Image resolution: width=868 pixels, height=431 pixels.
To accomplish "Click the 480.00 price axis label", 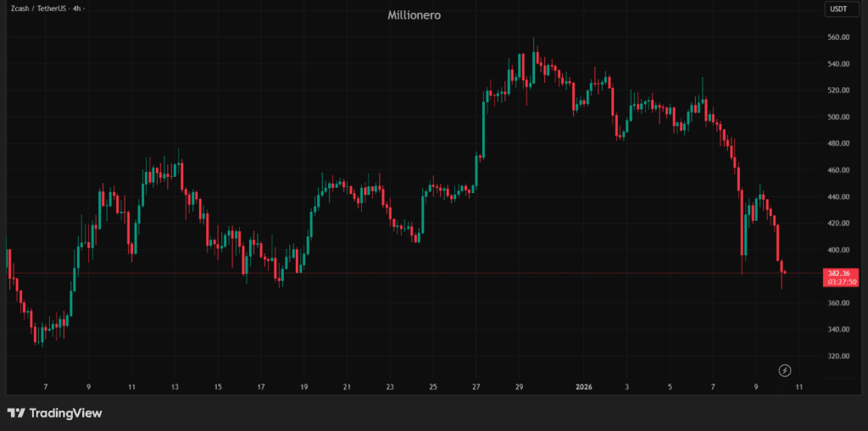I will [x=838, y=144].
